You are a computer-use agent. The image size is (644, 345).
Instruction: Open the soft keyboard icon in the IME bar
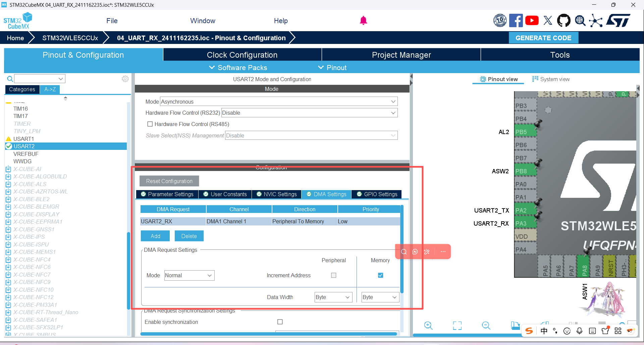pyautogui.click(x=592, y=331)
